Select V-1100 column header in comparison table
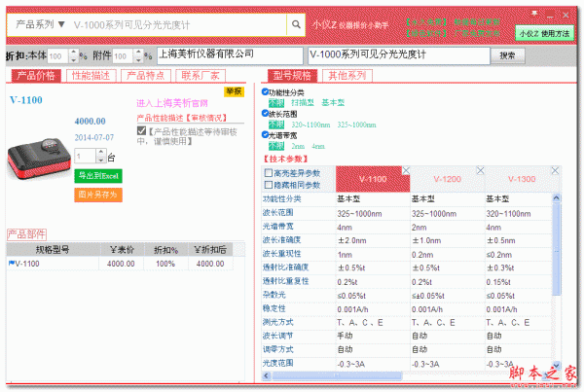This screenshot has width=584, height=392. (x=373, y=179)
